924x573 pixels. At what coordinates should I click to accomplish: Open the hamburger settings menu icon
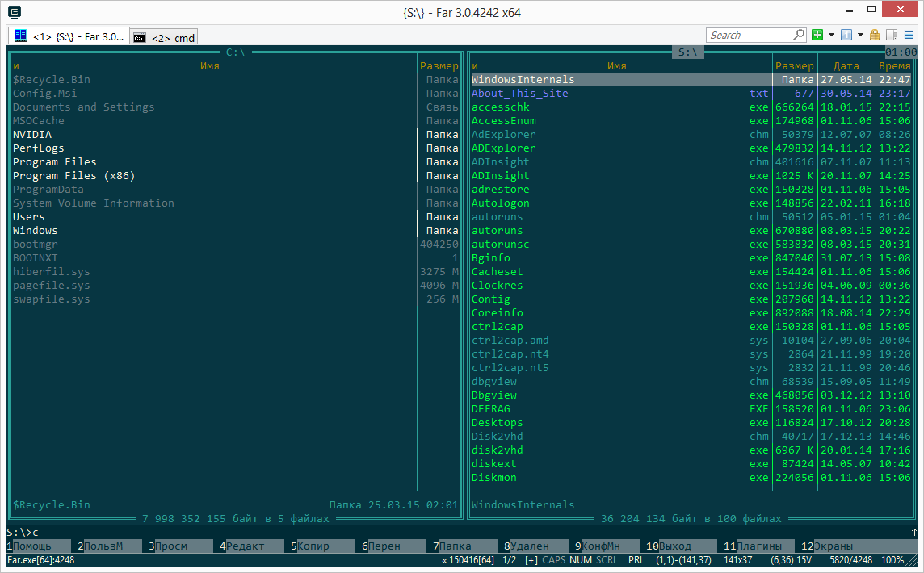[909, 35]
